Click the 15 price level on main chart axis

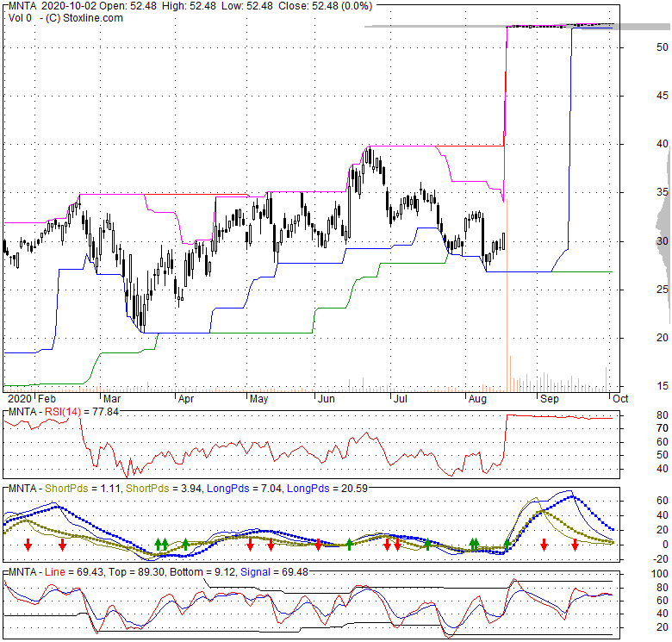[x=663, y=386]
